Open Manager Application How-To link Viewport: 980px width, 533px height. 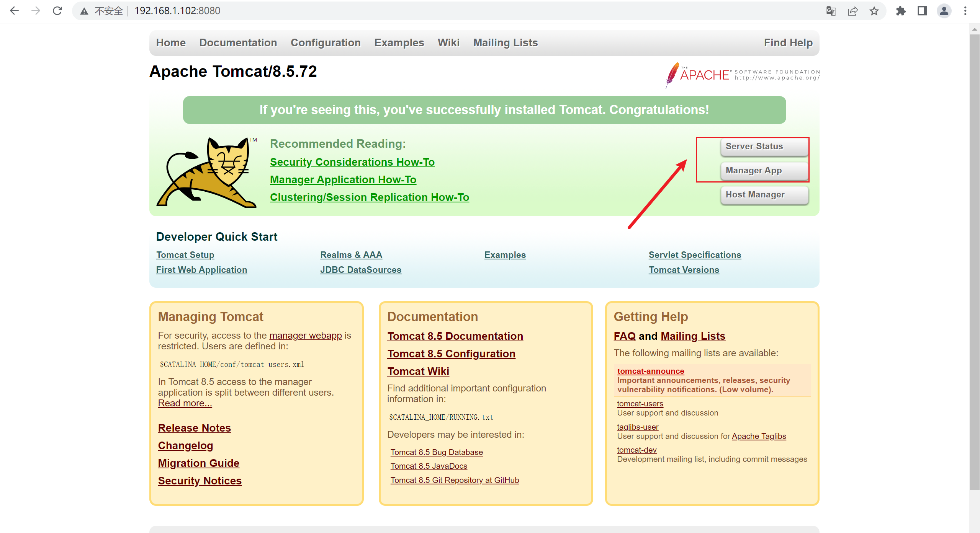tap(343, 179)
